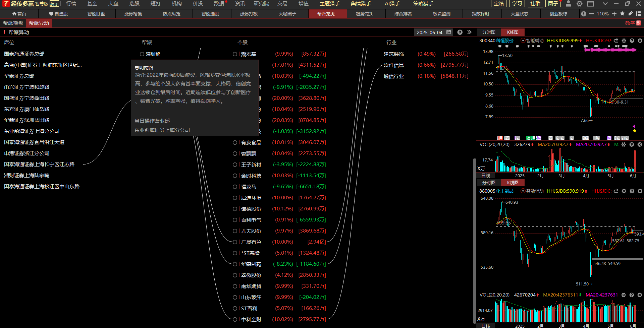Select seat 国泰海通证券上海长宁区江苏路

click(x=39, y=165)
